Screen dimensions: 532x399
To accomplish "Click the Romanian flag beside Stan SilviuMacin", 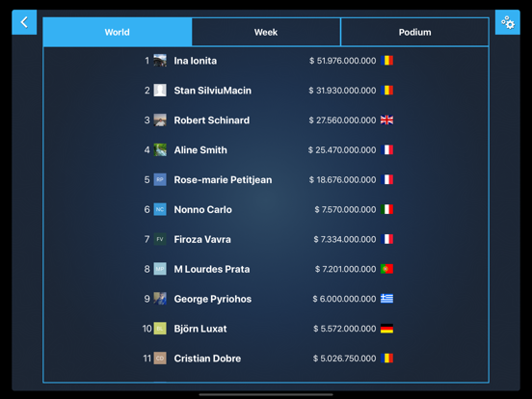I will [386, 91].
